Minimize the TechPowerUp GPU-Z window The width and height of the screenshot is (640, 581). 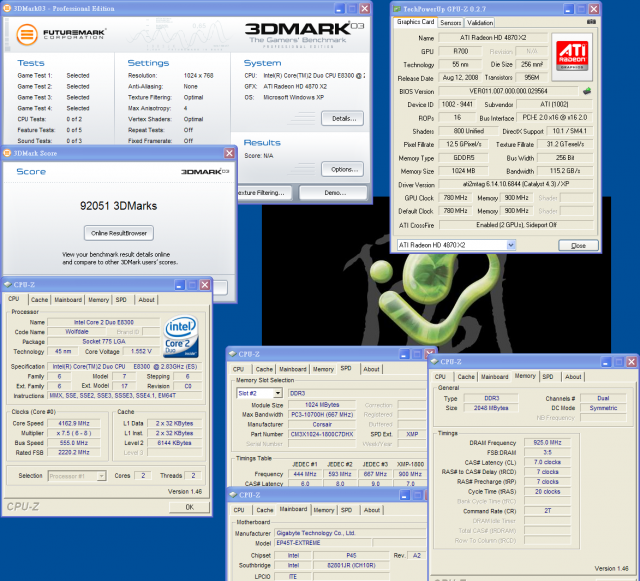pos(568,9)
